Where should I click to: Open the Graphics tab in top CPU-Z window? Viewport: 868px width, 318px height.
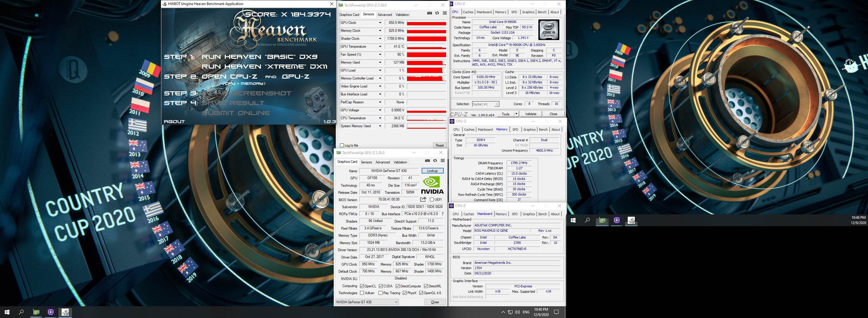point(528,12)
